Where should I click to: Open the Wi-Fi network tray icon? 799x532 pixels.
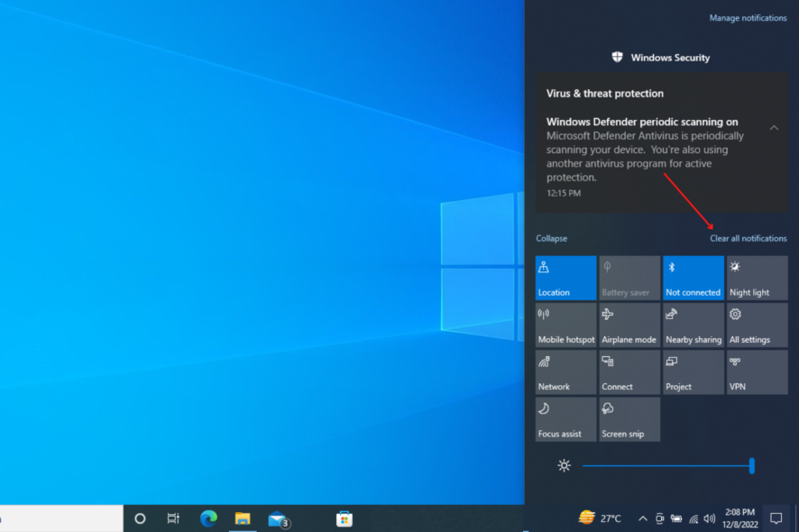[x=693, y=518]
